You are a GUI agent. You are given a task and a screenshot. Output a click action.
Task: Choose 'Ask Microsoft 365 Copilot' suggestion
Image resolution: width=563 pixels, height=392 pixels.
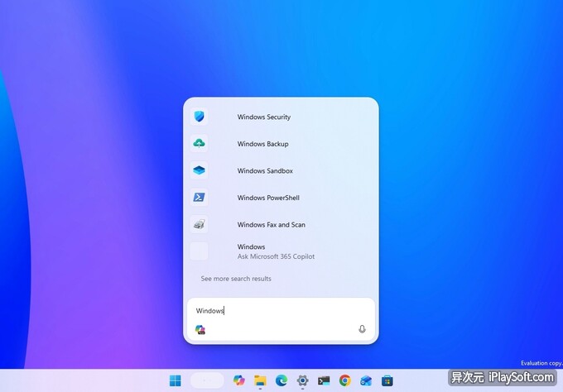276,256
